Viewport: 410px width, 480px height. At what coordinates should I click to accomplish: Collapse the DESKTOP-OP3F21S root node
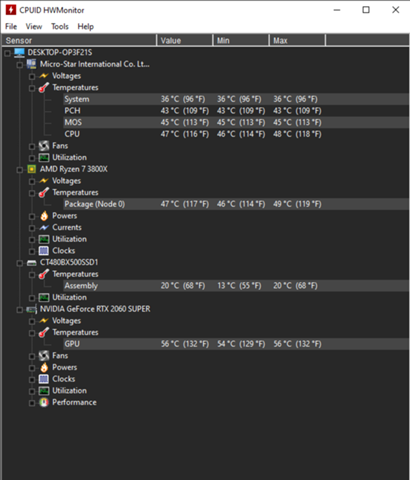pos(8,53)
